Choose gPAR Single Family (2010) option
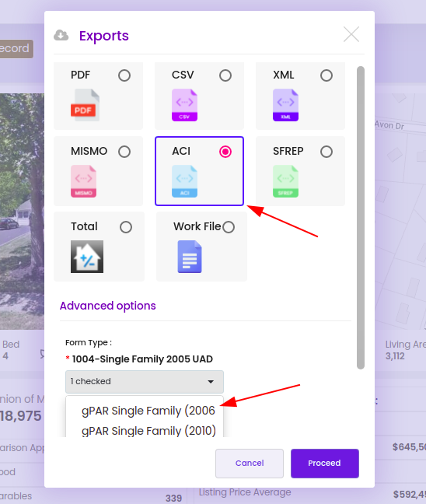The width and height of the screenshot is (426, 504). click(148, 431)
